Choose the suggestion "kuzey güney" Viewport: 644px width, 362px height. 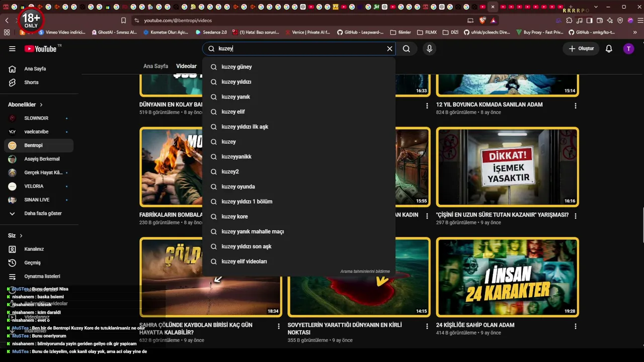point(299,67)
